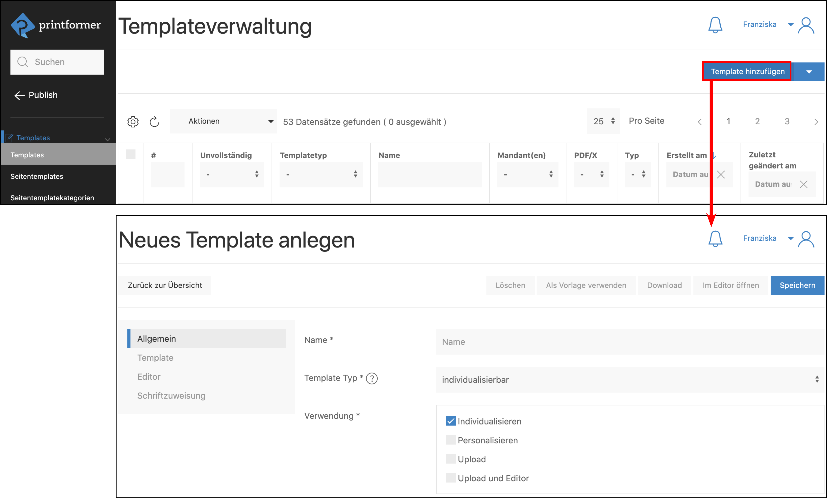
Task: Toggle the select-all checkbox in the table header
Action: coord(131,155)
